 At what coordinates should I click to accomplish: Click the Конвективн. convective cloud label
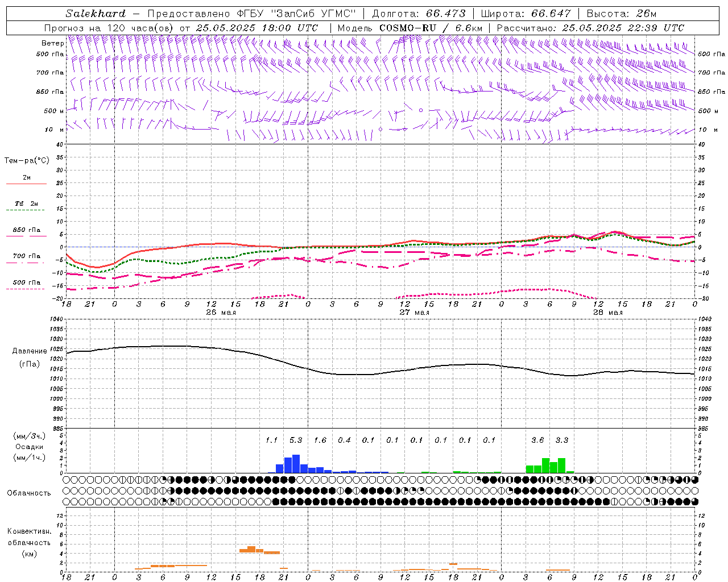(x=29, y=531)
